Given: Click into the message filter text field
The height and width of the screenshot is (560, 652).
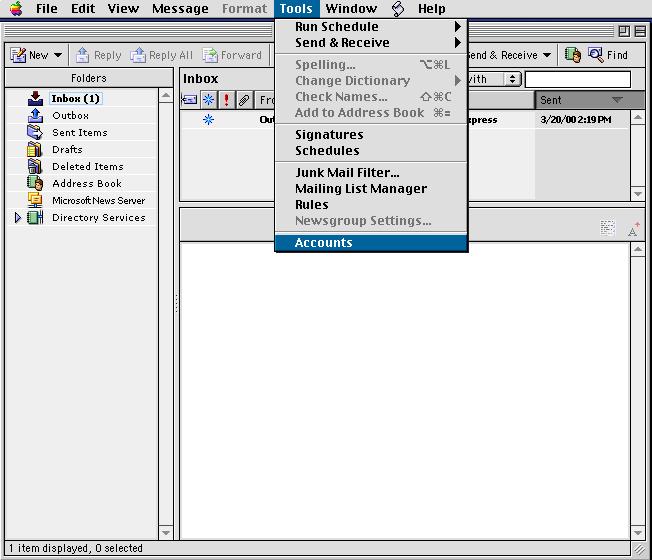Looking at the screenshot, I should tap(578, 79).
